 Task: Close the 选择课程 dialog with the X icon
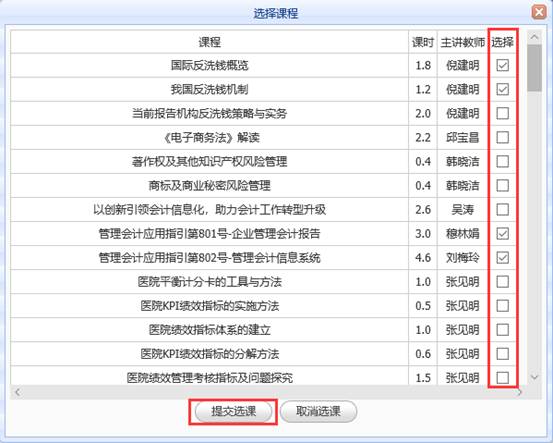(539, 12)
